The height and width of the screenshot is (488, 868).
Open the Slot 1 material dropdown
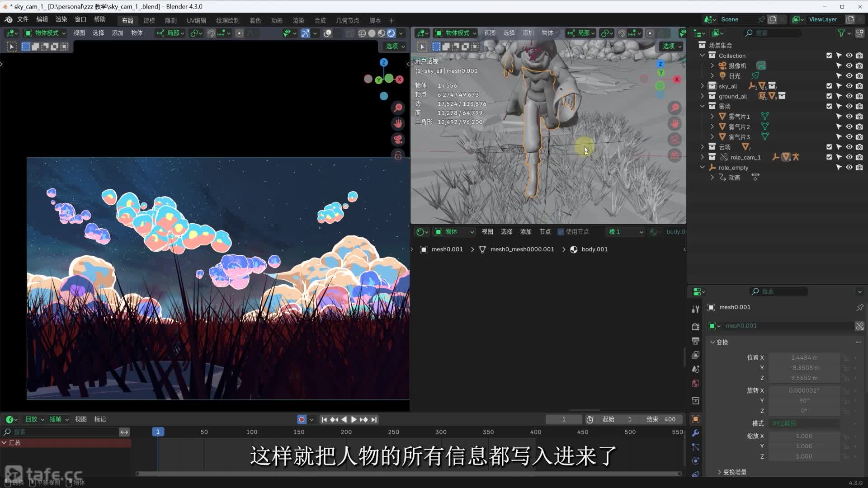(x=626, y=232)
